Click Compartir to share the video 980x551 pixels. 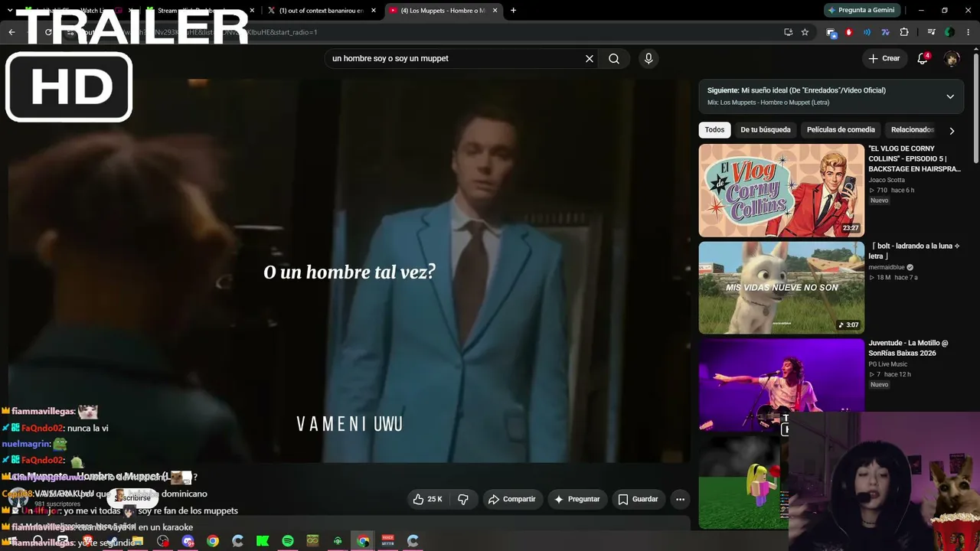pyautogui.click(x=512, y=499)
